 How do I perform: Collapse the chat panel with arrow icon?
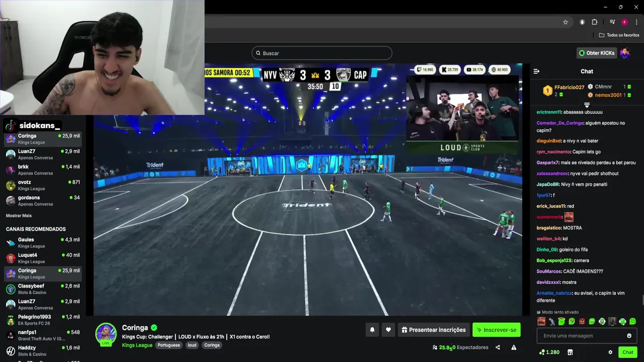(536, 71)
